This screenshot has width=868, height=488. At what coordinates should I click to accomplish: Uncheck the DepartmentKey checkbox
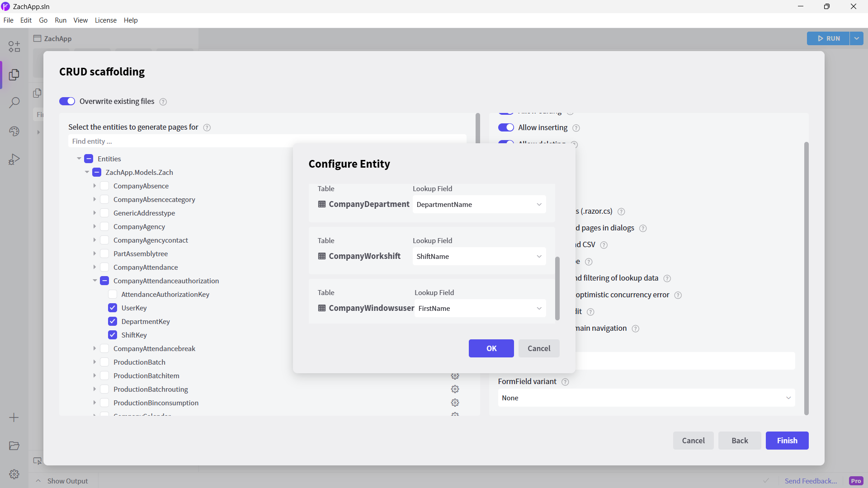113,321
